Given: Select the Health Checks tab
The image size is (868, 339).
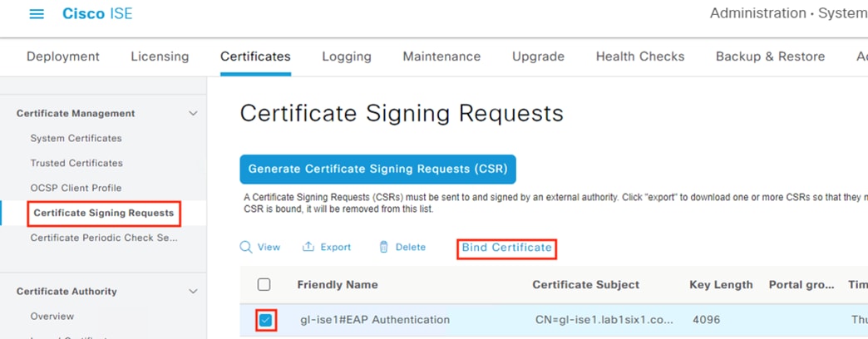Looking at the screenshot, I should point(640,56).
